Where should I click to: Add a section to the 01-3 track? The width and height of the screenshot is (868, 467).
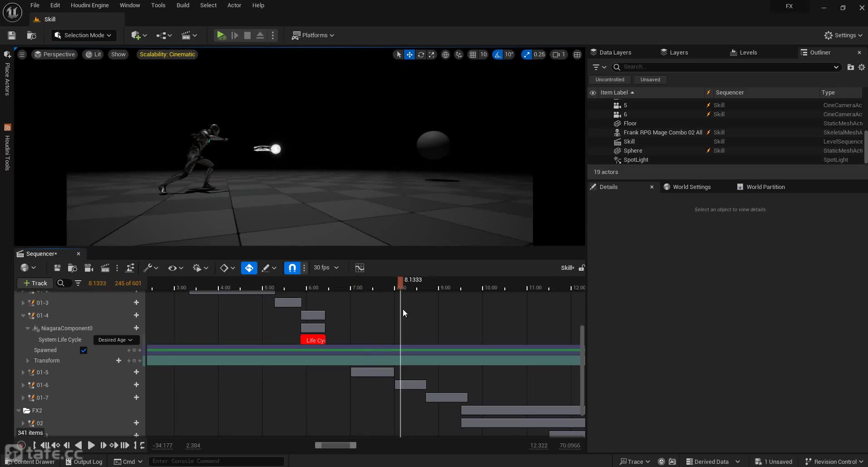136,303
